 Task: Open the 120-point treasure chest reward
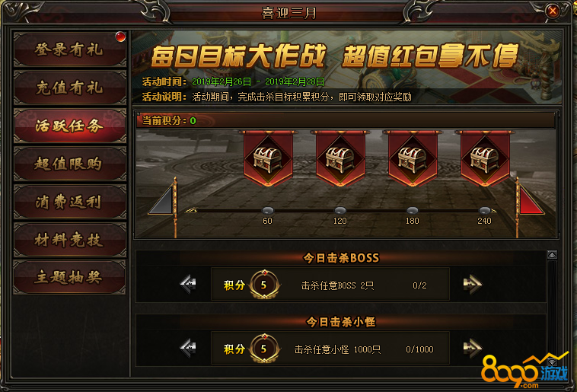[x=340, y=158]
